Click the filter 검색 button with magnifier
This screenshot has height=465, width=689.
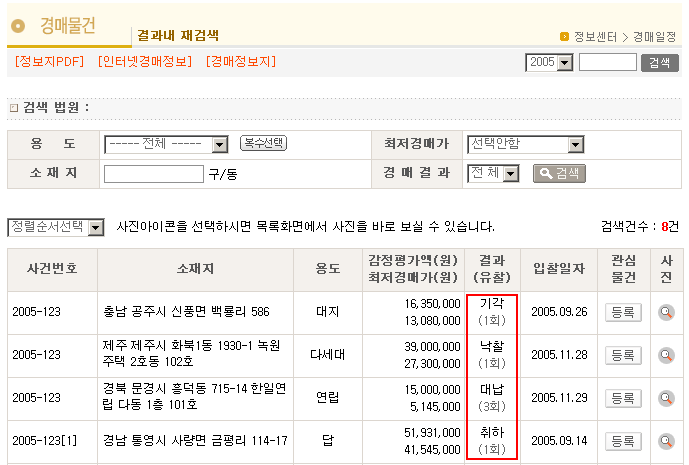click(559, 173)
